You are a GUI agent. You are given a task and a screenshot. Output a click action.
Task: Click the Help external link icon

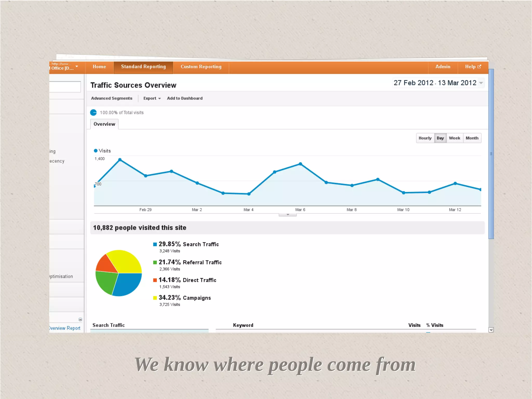pos(479,67)
